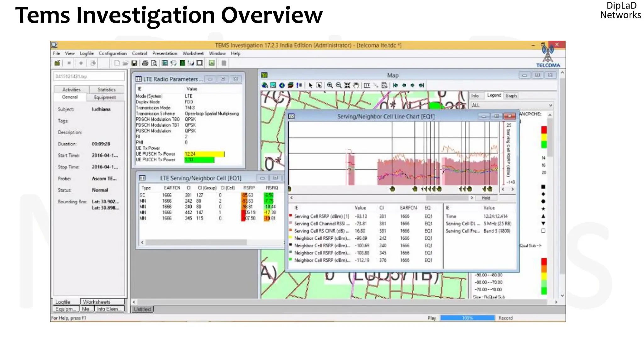The height and width of the screenshot is (362, 644).
Task: Select the Pan hand tool in Map toolbar
Action: (356, 85)
